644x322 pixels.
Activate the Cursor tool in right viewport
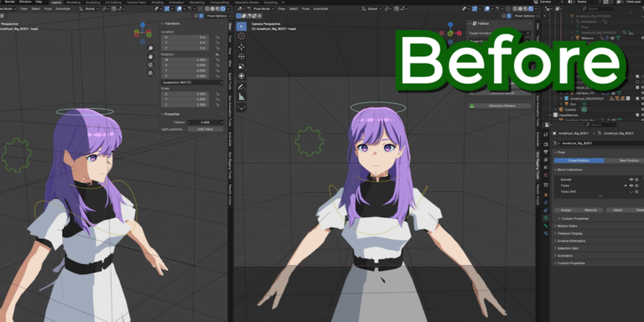coord(241,36)
